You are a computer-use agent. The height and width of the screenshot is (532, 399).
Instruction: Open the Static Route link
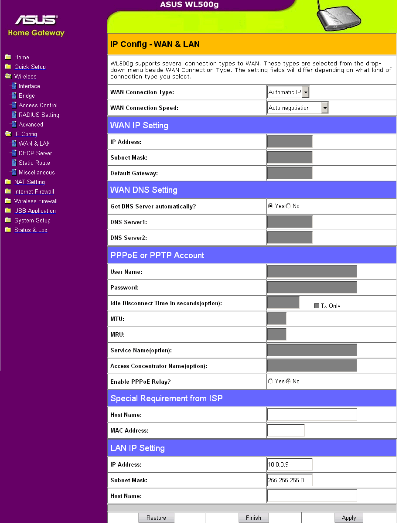coord(34,163)
